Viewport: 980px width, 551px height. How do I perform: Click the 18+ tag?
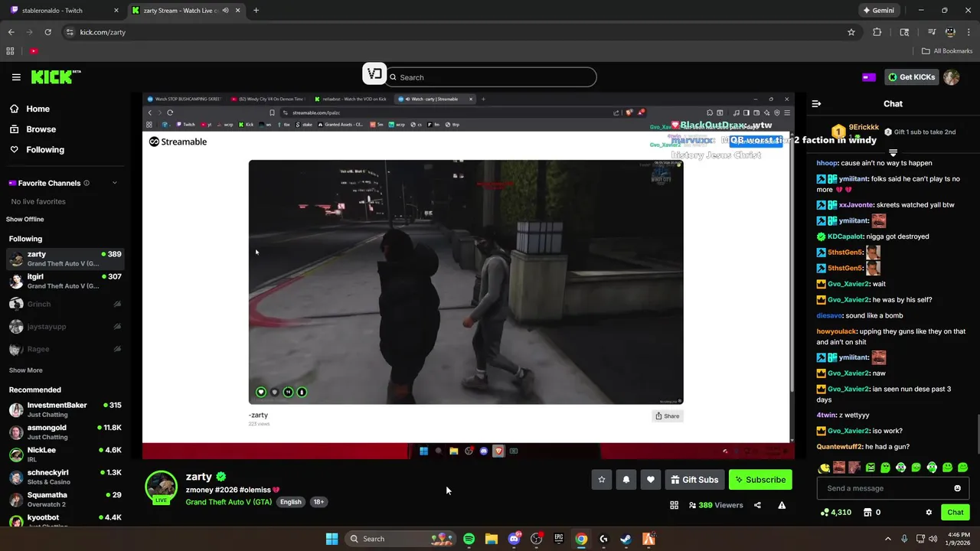click(318, 502)
